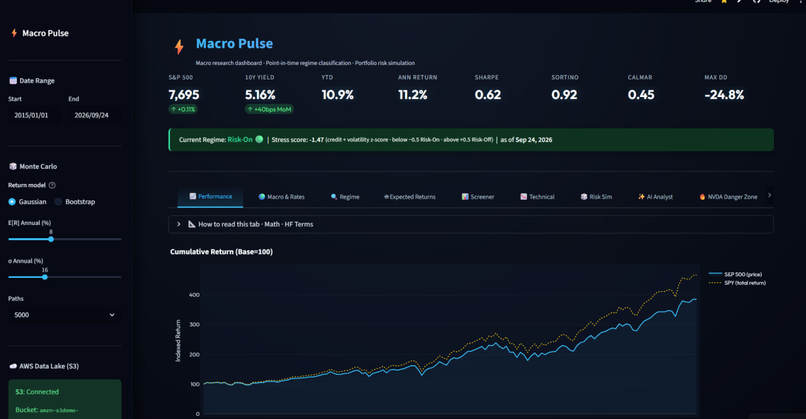Open the NVDA Danger Zone tab

pyautogui.click(x=728, y=197)
